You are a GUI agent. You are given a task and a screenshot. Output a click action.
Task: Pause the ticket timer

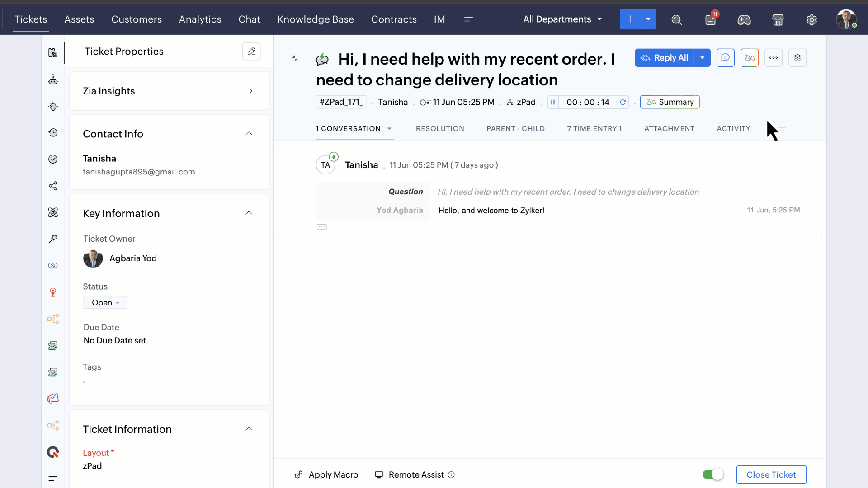click(x=552, y=102)
